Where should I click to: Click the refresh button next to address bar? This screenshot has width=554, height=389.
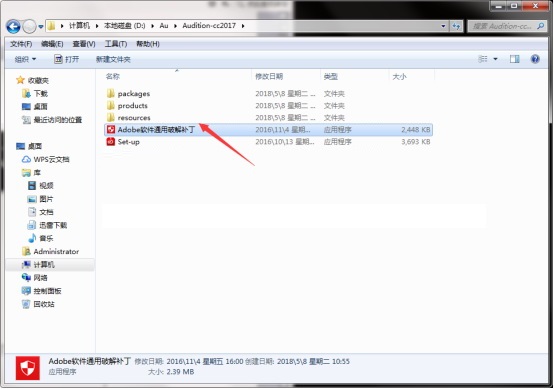456,26
